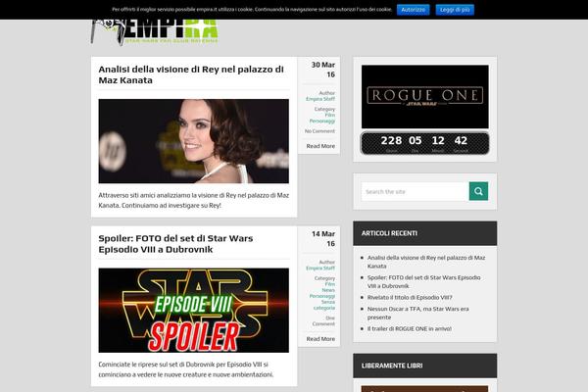
Task: Open Spoiler FOTO Dubrovnik article title
Action: click(175, 244)
